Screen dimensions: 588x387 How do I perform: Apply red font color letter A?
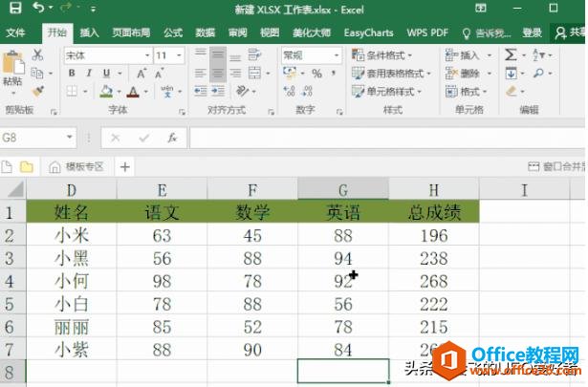tap(133, 91)
